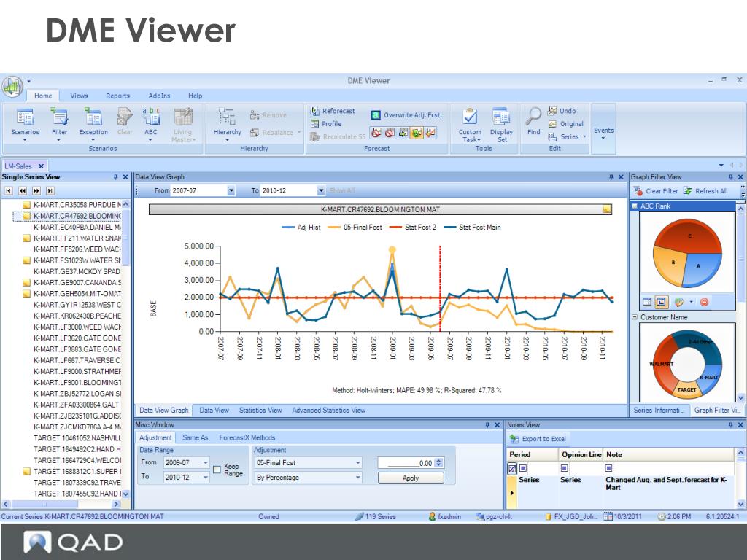
Task: Click the Period column filter checkbox in Notes View
Action: tap(523, 468)
